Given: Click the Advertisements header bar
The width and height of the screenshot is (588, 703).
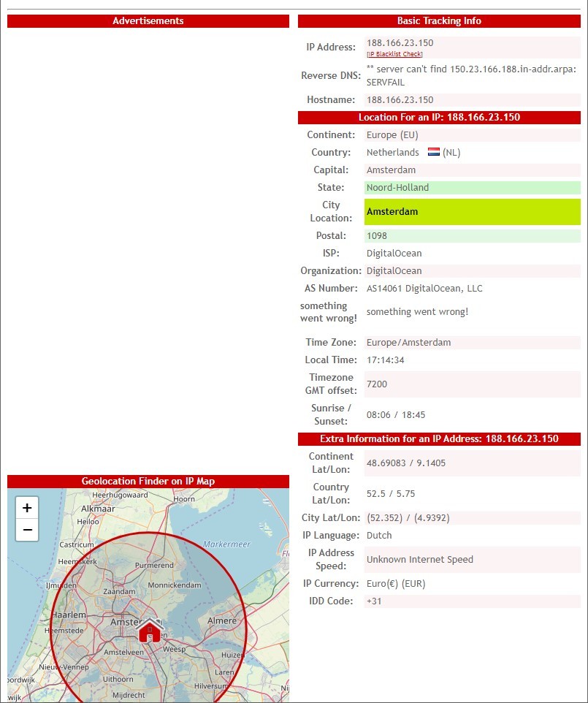Looking at the screenshot, I should pyautogui.click(x=148, y=21).
